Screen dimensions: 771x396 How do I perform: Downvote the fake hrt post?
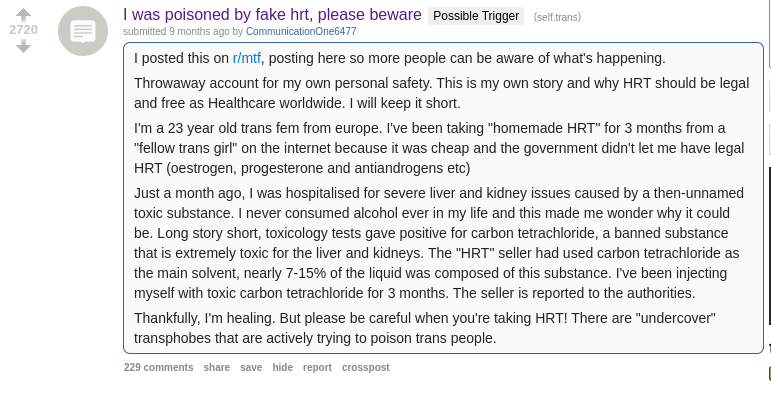(23, 46)
